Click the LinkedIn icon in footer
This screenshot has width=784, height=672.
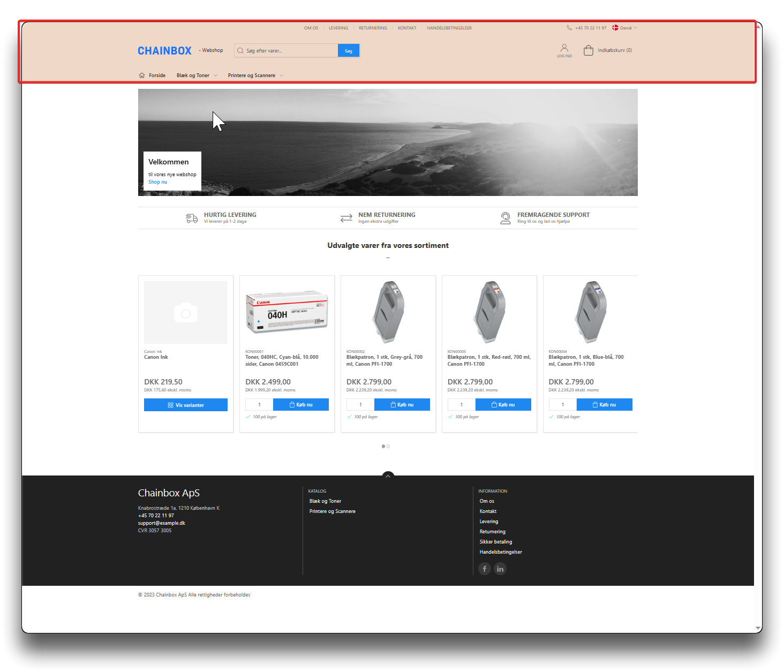pos(500,569)
